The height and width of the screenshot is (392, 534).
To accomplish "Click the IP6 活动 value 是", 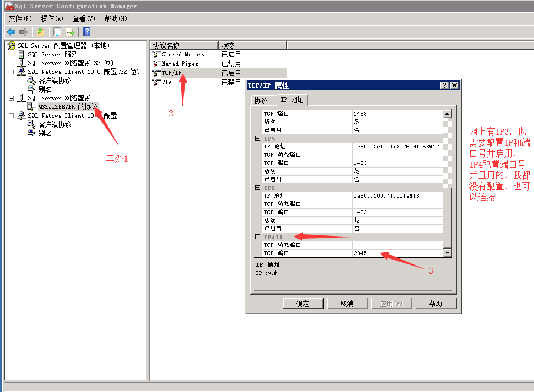I will (x=398, y=220).
